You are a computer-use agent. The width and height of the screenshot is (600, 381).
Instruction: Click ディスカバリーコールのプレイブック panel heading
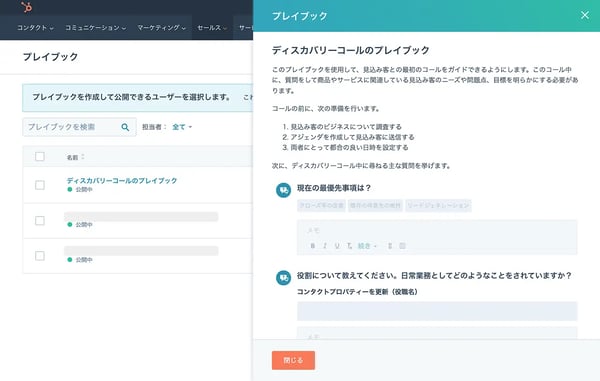[x=351, y=50]
